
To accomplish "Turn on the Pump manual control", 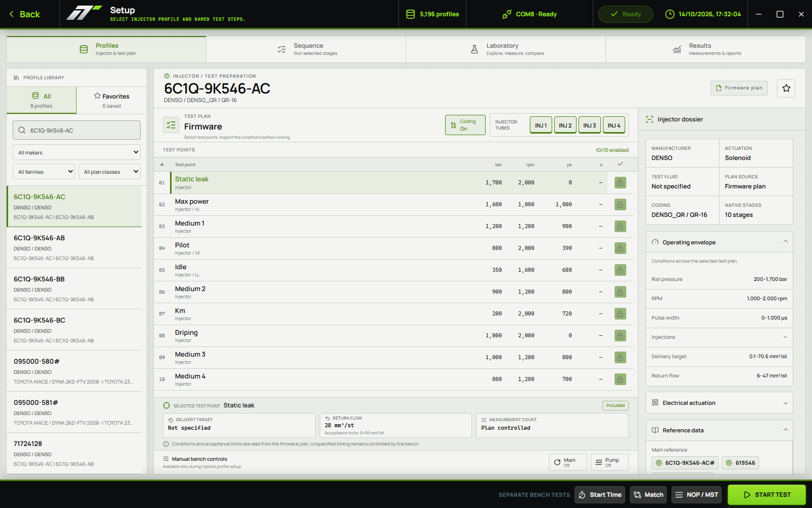I will coord(610,462).
